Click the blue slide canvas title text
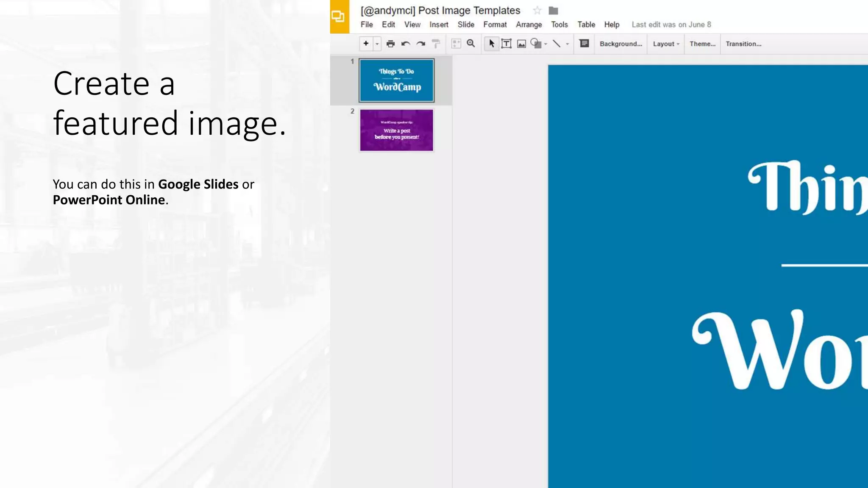This screenshot has height=488, width=868. pyautogui.click(x=807, y=187)
